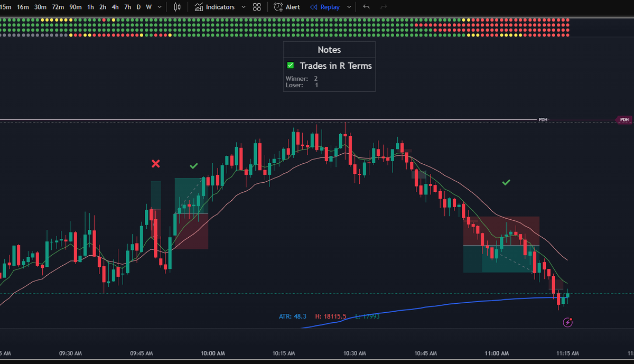The height and width of the screenshot is (364, 634).
Task: Click the 10:30 AM time axis label
Action: pos(354,353)
